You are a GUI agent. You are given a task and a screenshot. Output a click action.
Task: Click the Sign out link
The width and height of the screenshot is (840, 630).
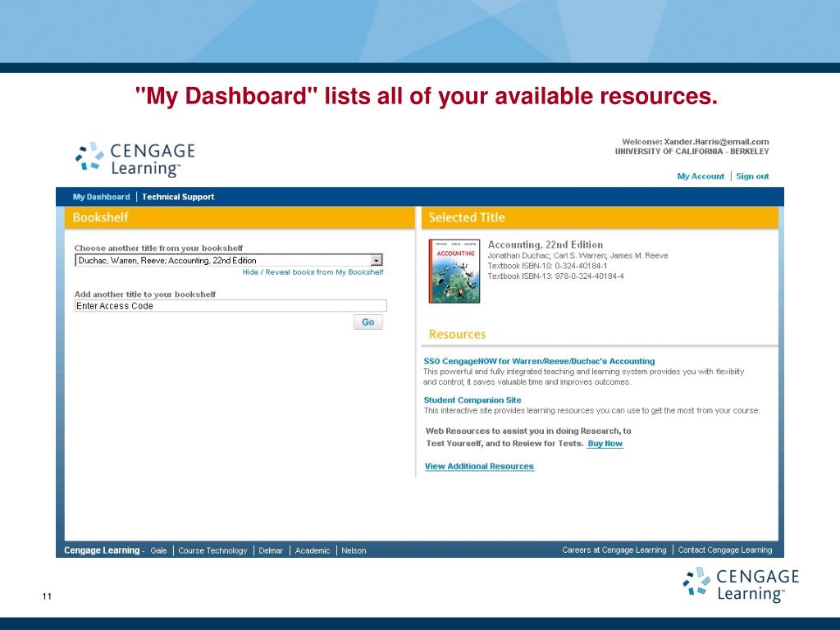click(x=752, y=176)
